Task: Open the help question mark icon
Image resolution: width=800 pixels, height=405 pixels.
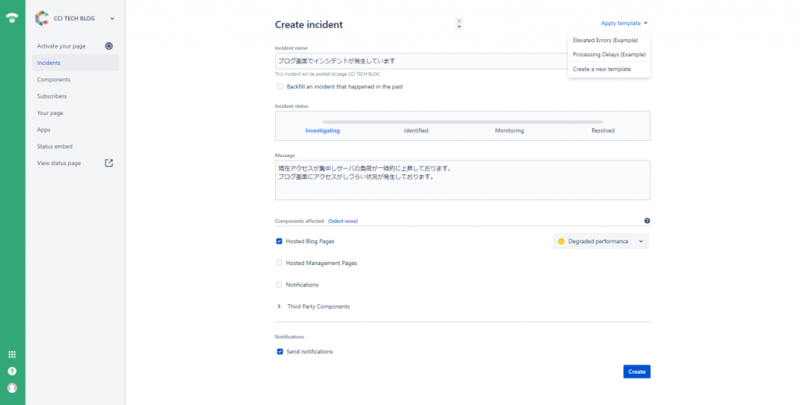Action: 12,371
